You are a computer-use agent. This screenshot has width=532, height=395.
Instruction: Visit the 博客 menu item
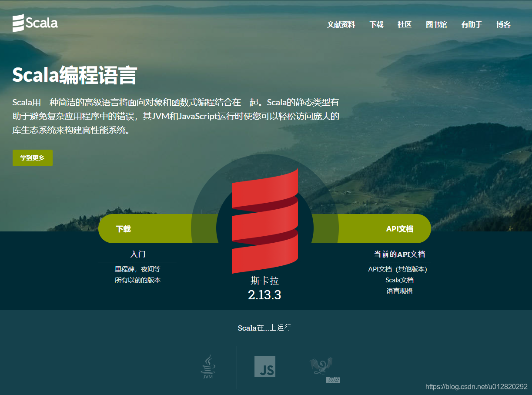pos(503,25)
